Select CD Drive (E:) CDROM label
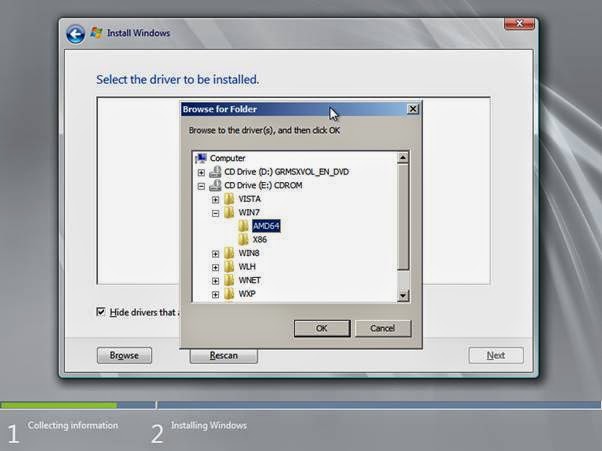This screenshot has width=602, height=451. pos(263,185)
